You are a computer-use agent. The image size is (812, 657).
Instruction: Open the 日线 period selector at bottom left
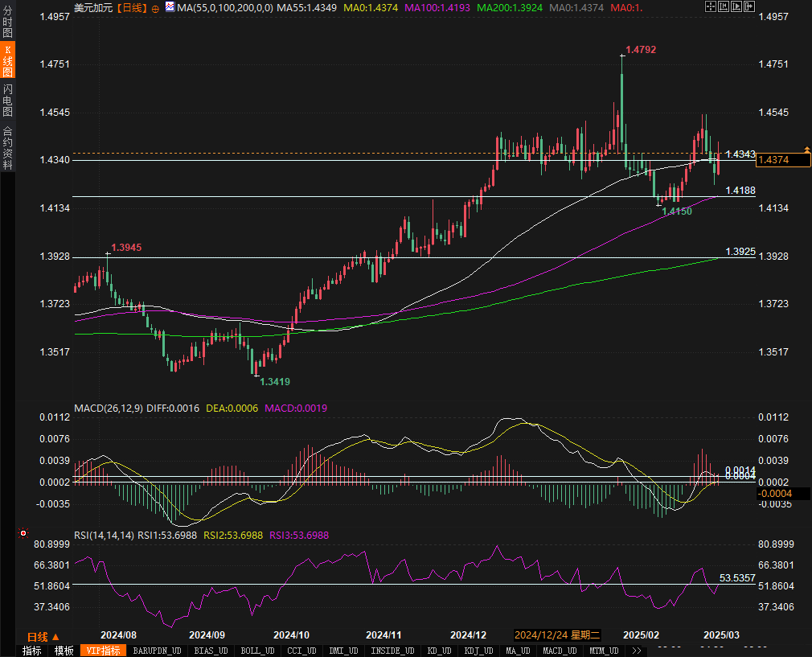pos(44,636)
